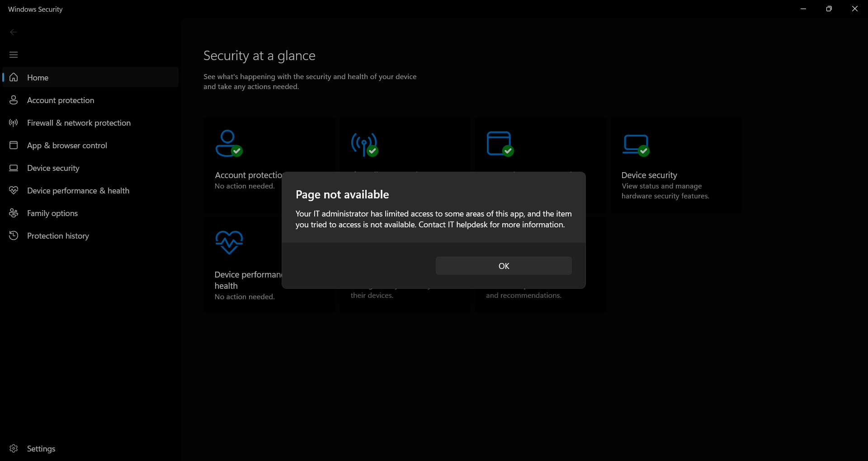Click the "their devices." text on the card
Image resolution: width=868 pixels, height=461 pixels.
click(x=372, y=296)
